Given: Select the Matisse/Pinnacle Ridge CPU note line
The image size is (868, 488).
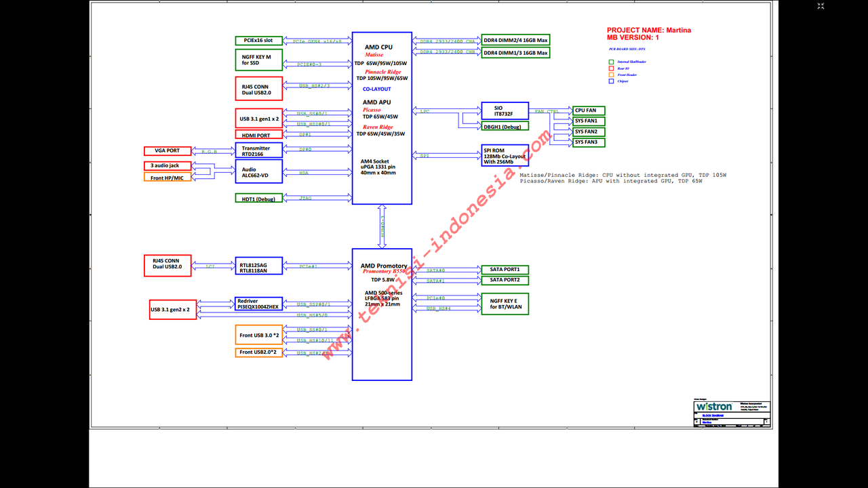Looking at the screenshot, I should click(x=623, y=175).
